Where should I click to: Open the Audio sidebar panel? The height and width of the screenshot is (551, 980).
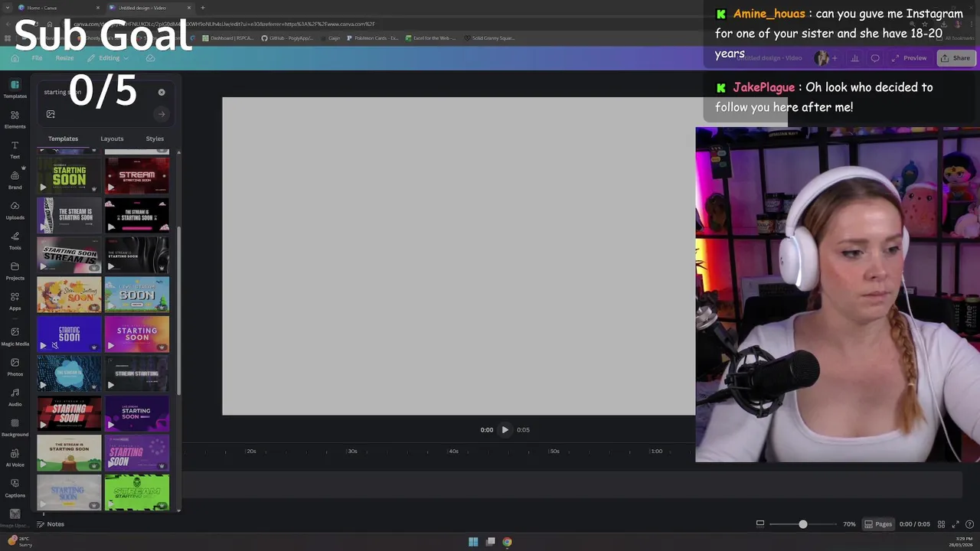coord(15,396)
